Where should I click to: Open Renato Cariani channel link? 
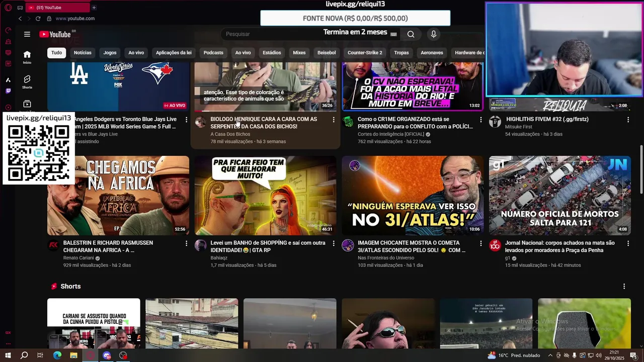78,258
